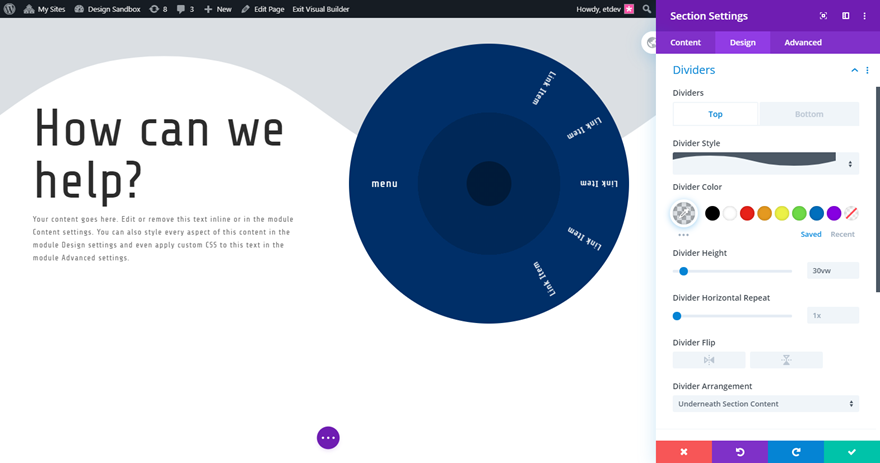Show Recent colors list

pyautogui.click(x=842, y=235)
